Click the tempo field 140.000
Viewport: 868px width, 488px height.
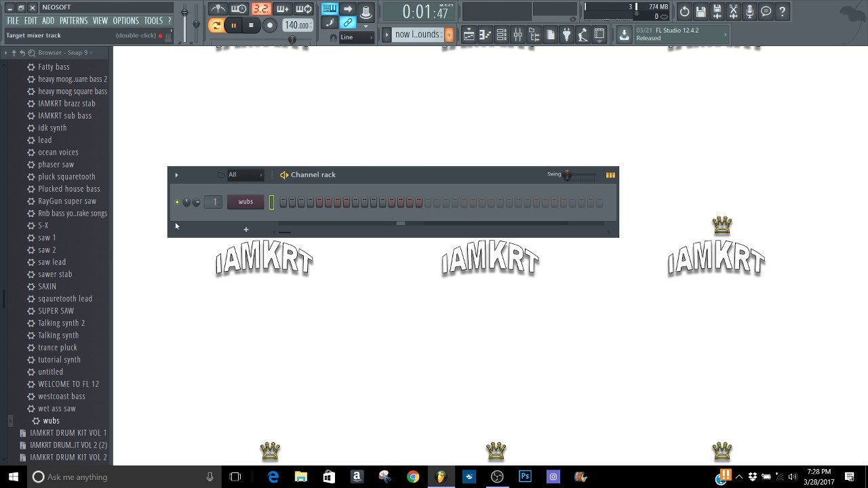(297, 25)
